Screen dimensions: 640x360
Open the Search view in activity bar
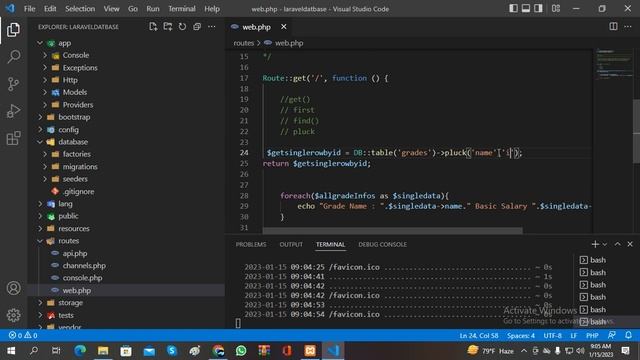pos(13,57)
